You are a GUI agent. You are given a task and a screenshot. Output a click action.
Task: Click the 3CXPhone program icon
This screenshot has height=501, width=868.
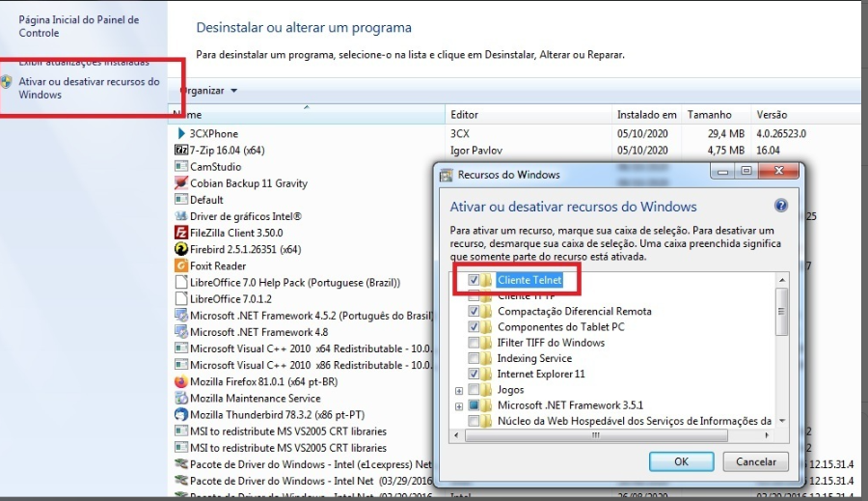(181, 133)
